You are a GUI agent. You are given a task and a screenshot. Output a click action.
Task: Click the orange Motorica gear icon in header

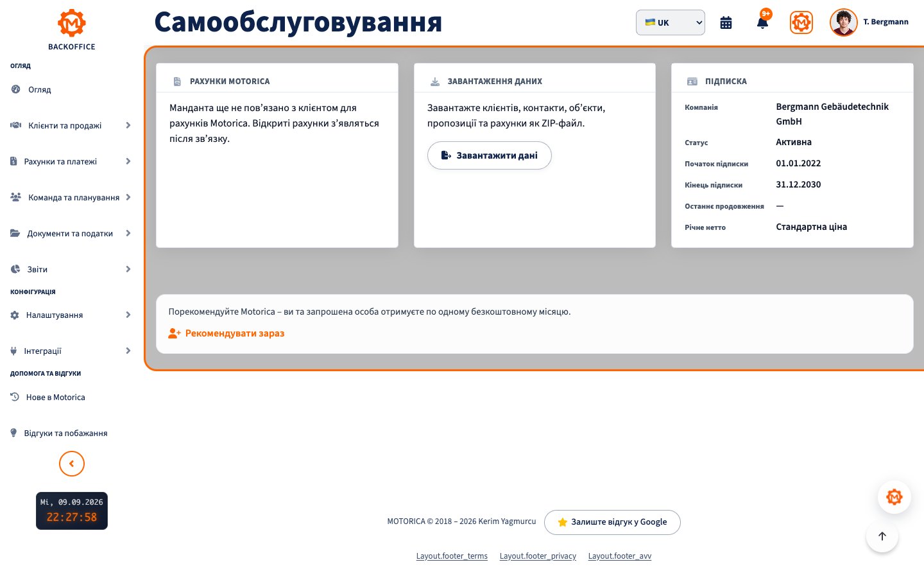801,22
